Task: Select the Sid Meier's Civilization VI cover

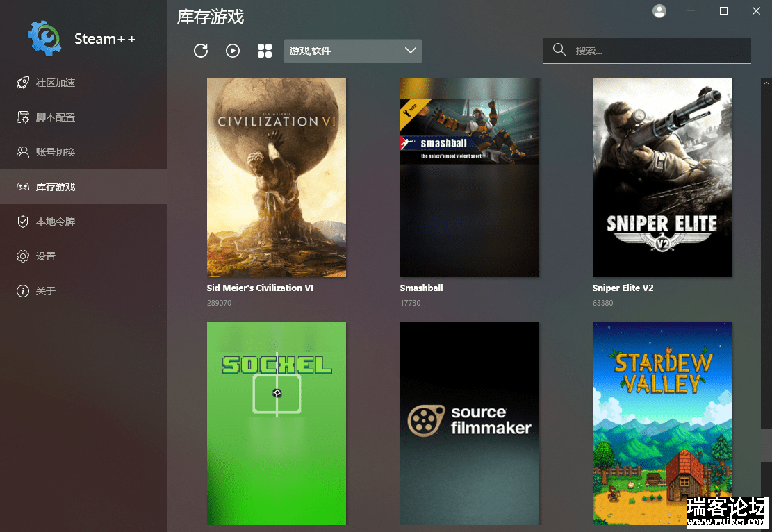Action: click(277, 177)
